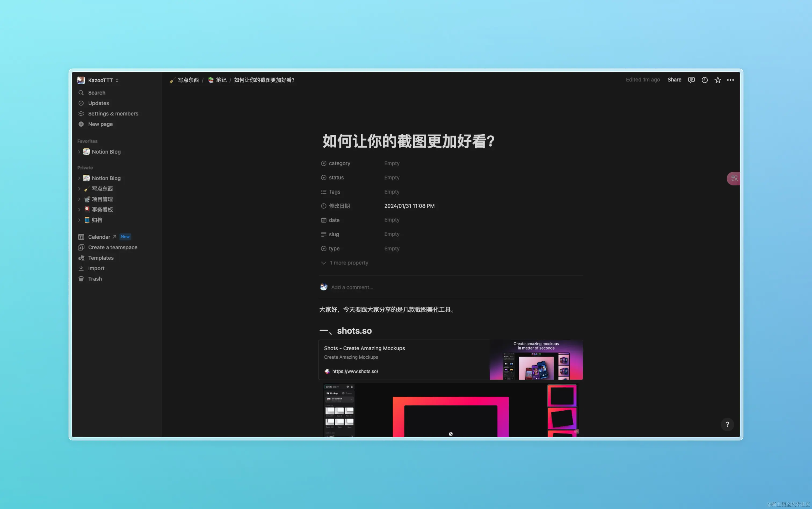Screen dimensions: 812x509
Task: Star this page as favorite
Action: tap(718, 80)
